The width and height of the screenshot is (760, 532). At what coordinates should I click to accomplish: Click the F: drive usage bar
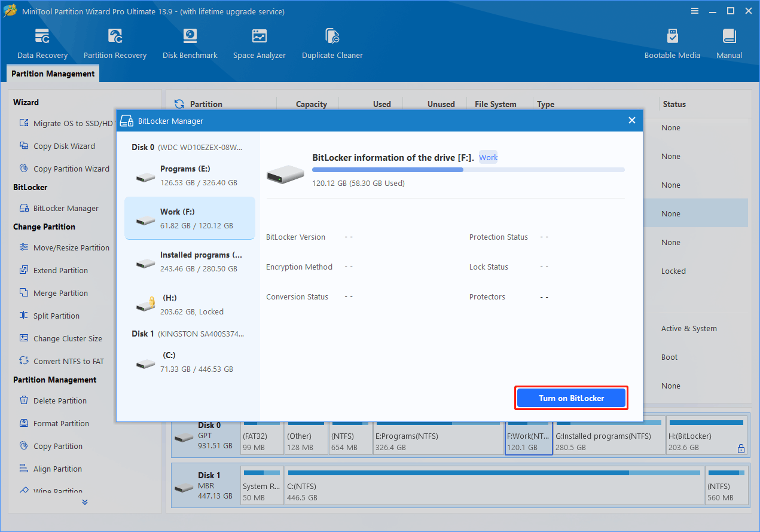(x=468, y=170)
